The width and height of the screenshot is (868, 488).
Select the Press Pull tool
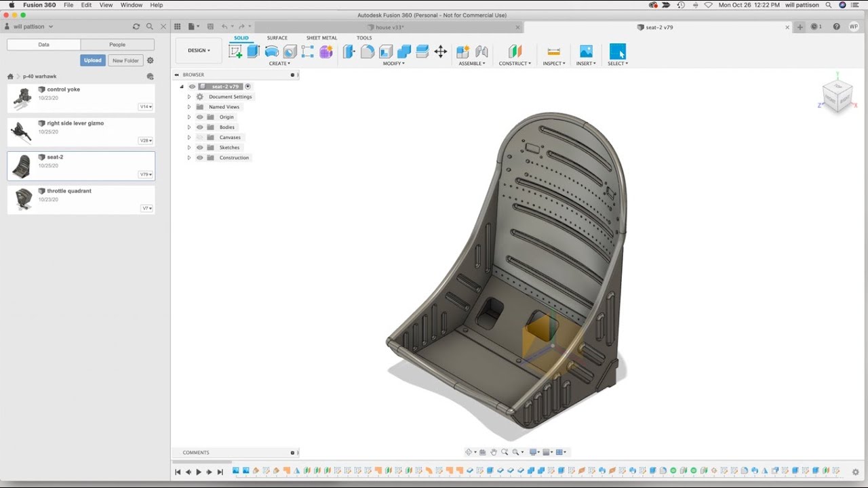[349, 52]
